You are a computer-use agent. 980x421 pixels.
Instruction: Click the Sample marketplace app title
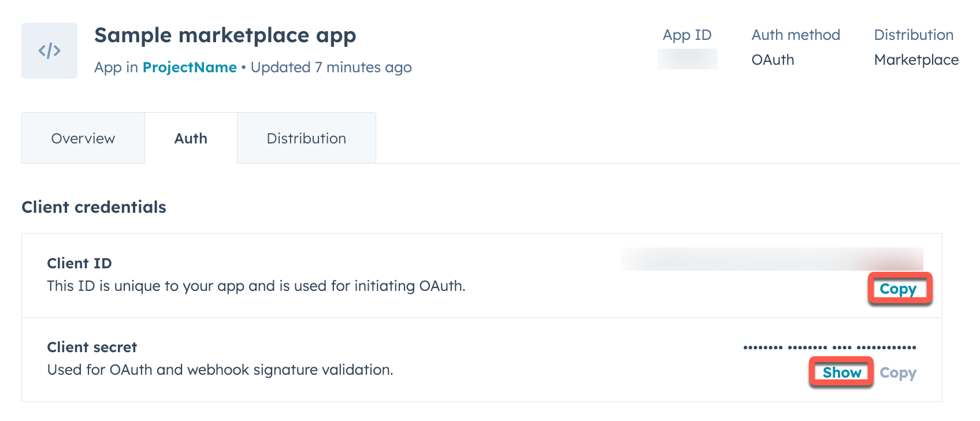pos(225,35)
